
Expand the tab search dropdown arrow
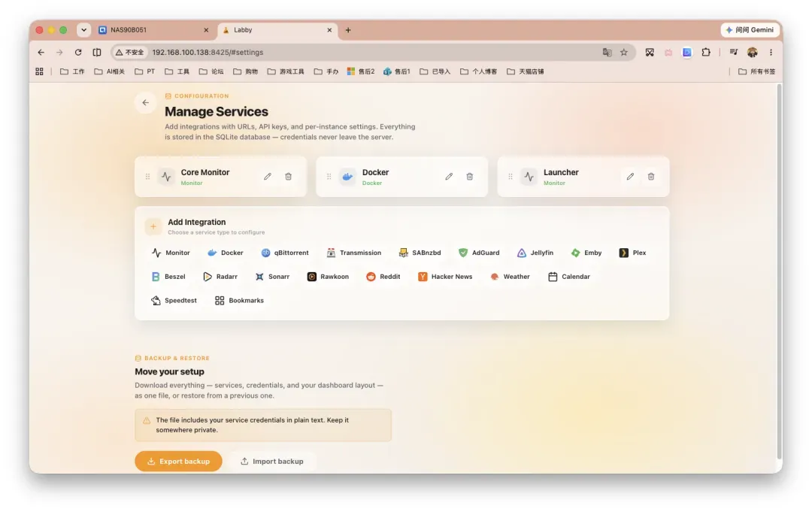[x=84, y=30]
